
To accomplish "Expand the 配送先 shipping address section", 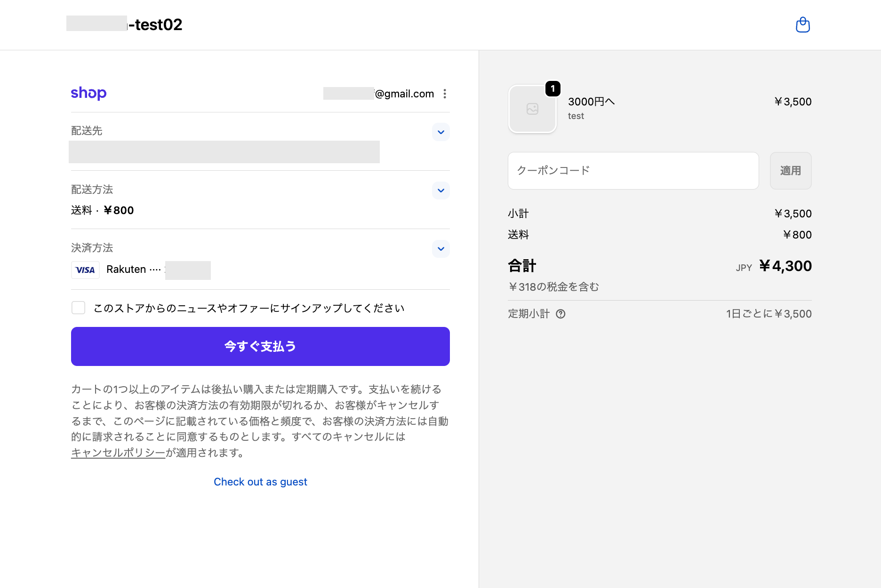I will tap(440, 132).
